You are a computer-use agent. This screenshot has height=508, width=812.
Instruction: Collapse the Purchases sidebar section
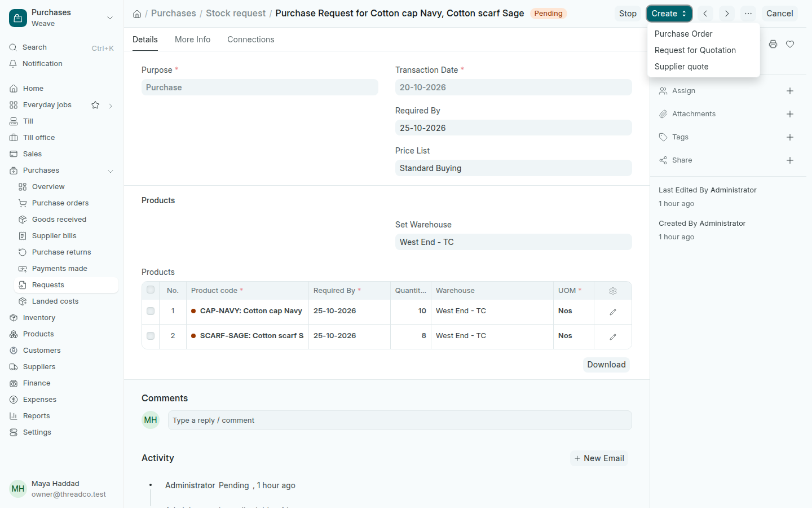(x=111, y=170)
